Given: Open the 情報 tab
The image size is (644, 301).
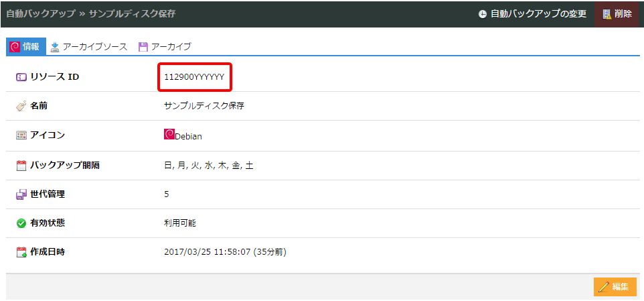Looking at the screenshot, I should click(x=26, y=47).
